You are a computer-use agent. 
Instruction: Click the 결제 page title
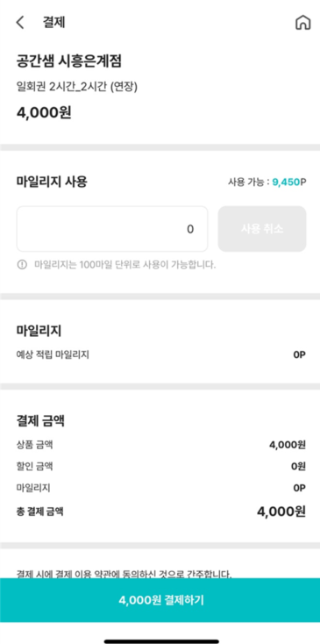pos(53,23)
